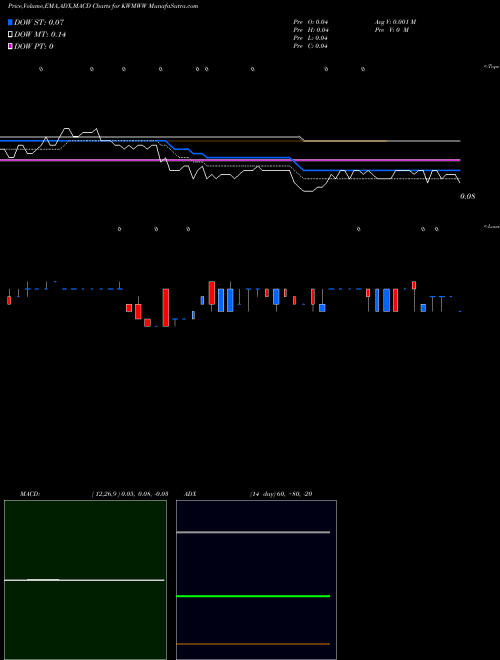
Task: Click the blue DOW ST legend swatch
Action: [10, 22]
